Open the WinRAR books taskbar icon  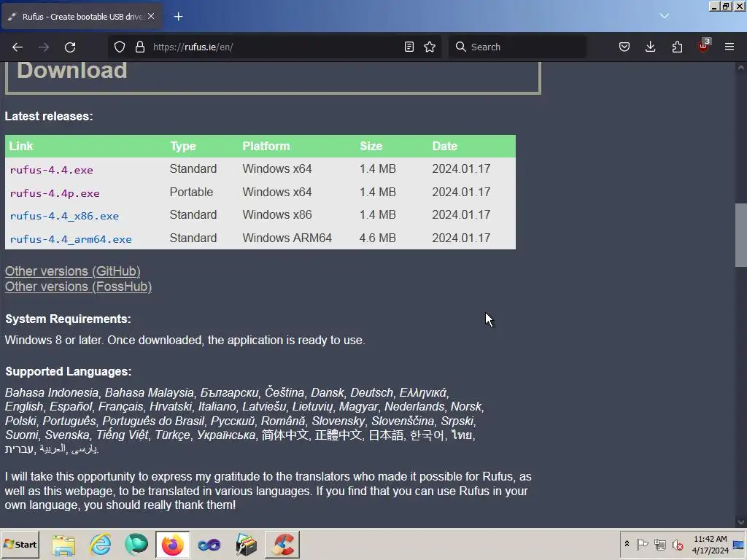[246, 545]
